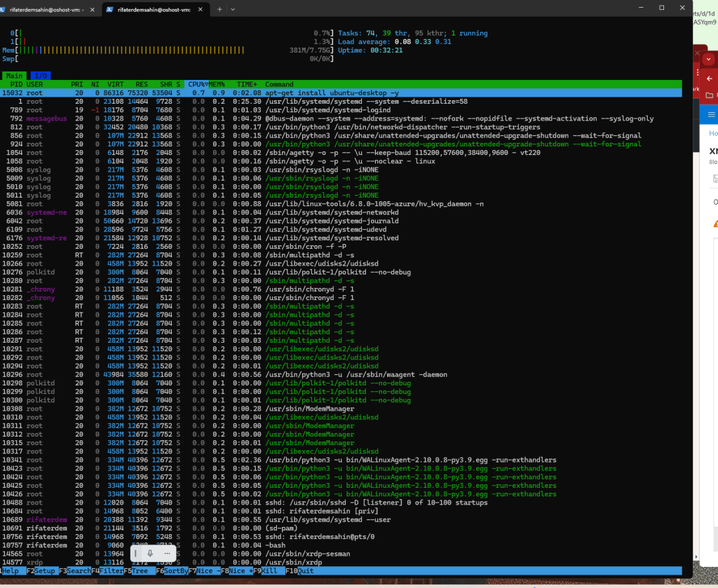This screenshot has width=718, height=588.
Task: Select the xrdp-sesman process row
Action: [341, 554]
